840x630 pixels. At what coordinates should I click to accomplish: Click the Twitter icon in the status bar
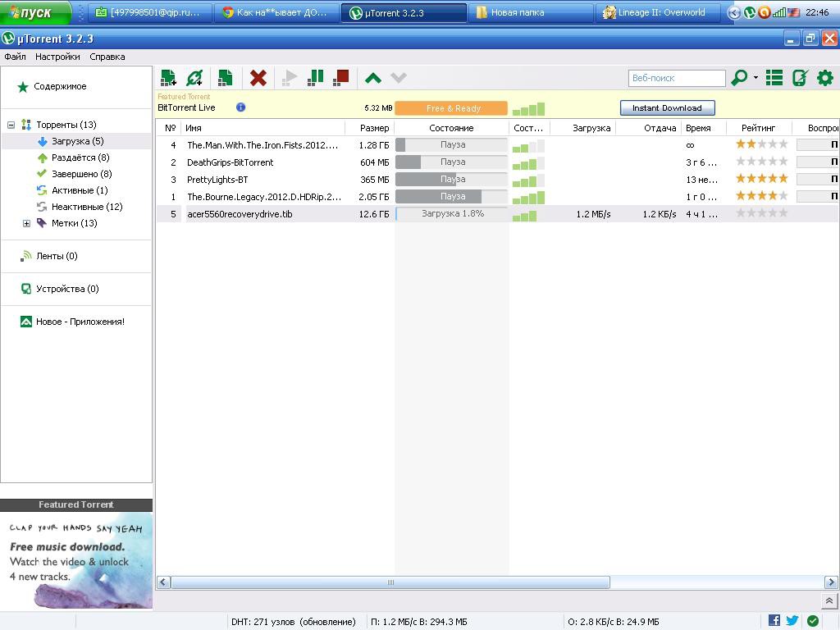[792, 620]
